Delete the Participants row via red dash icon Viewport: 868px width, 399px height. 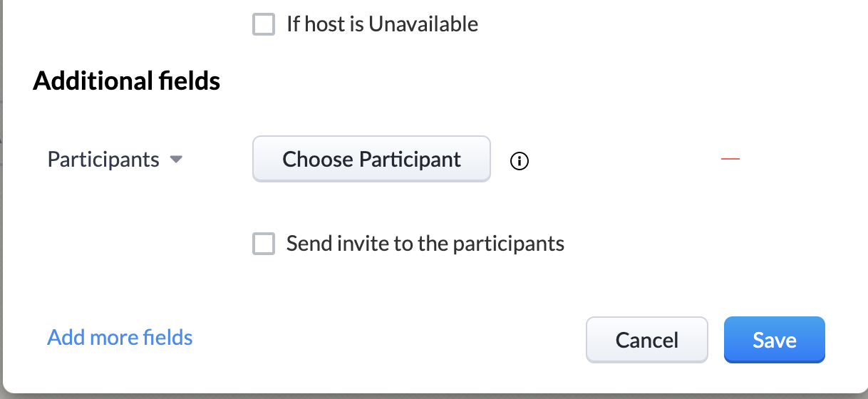(x=730, y=159)
